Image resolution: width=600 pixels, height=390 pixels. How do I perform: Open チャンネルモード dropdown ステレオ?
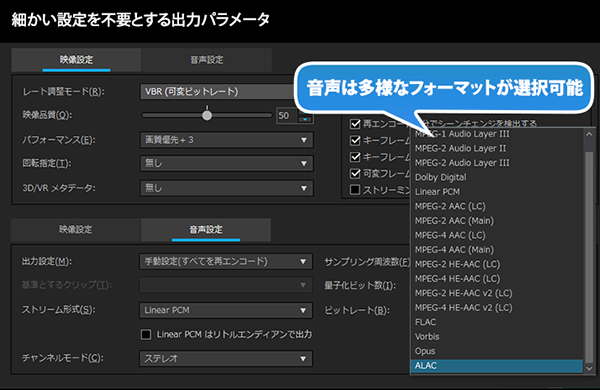[226, 359]
